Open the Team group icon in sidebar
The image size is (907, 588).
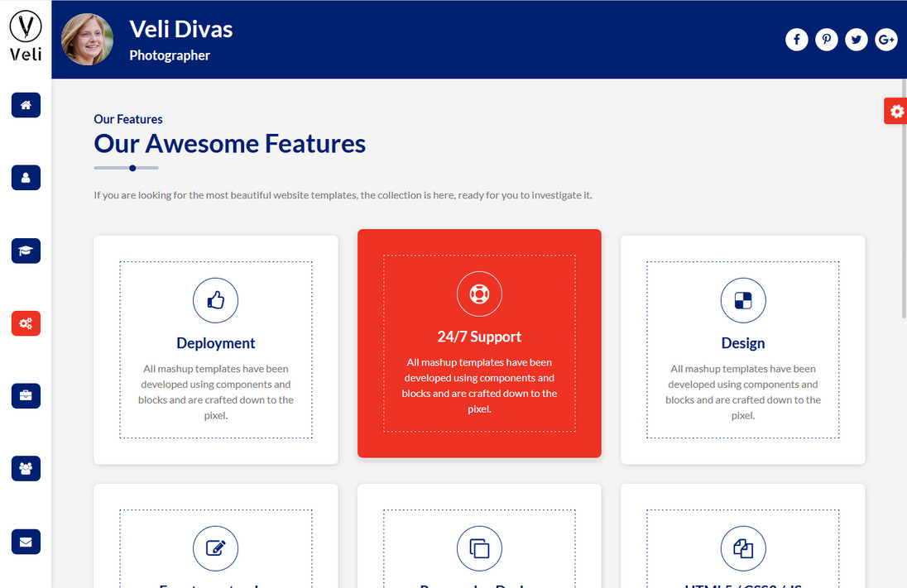coord(26,468)
